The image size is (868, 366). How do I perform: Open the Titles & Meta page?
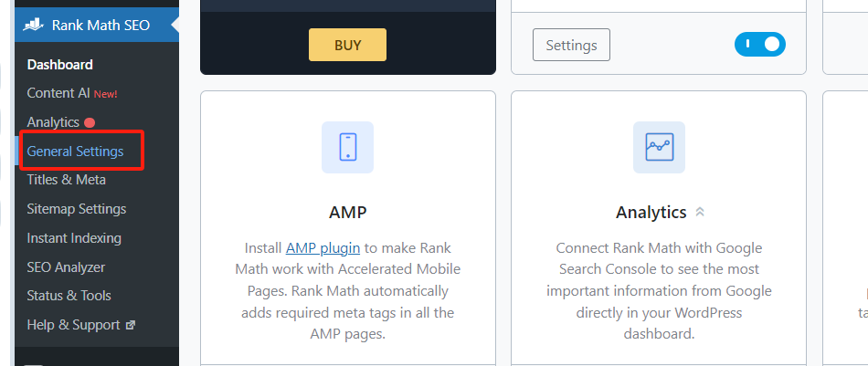67,180
